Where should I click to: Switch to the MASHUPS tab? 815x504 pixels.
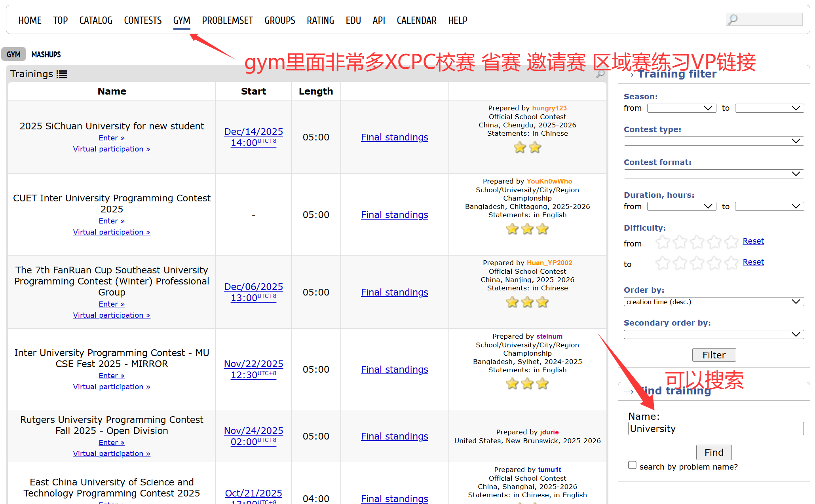(x=46, y=54)
